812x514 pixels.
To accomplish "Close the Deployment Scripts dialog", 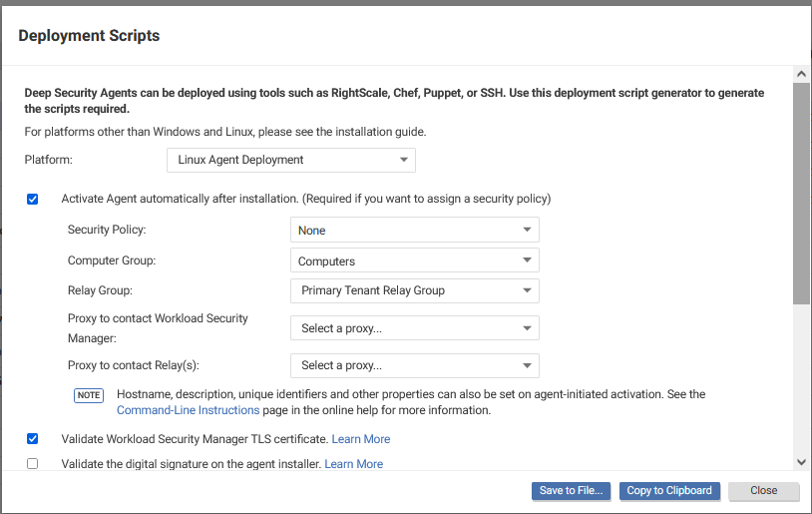I will pos(764,491).
